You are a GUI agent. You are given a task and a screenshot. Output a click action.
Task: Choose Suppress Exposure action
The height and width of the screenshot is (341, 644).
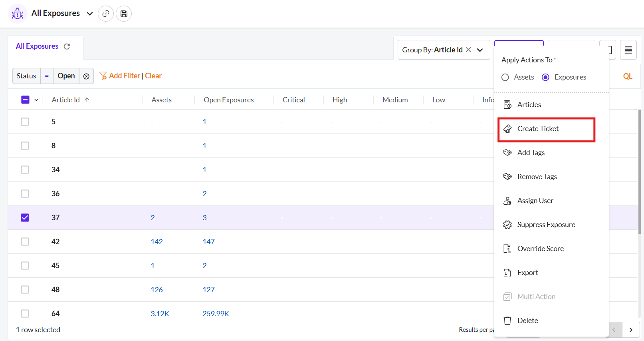coord(546,225)
